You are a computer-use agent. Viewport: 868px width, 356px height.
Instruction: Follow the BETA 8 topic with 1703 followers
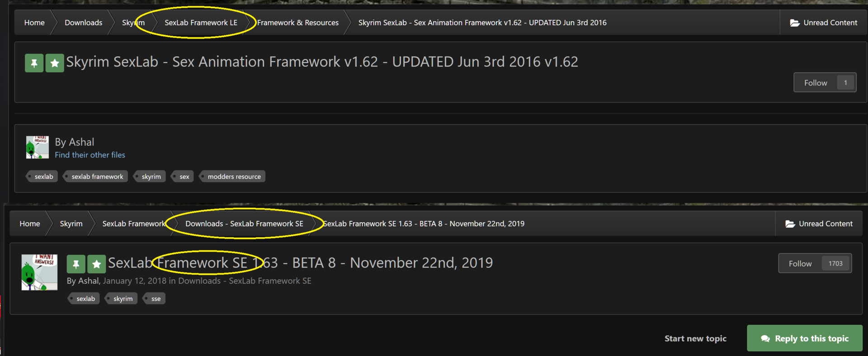800,263
